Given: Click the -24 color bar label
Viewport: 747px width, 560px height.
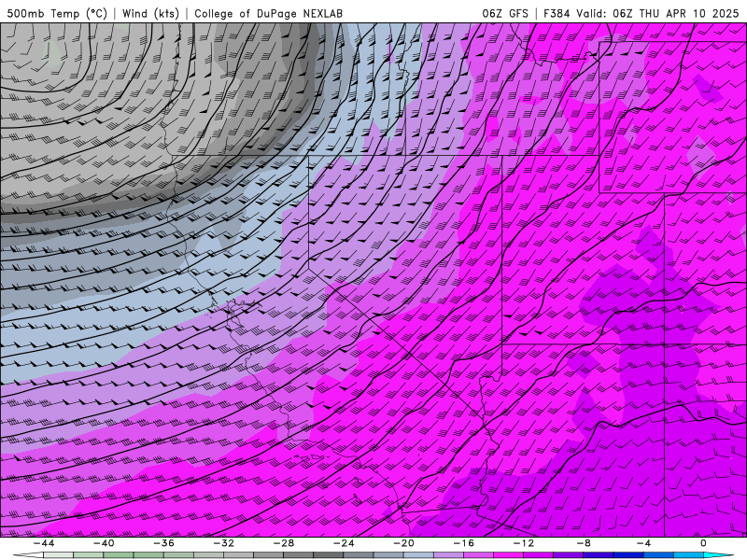Looking at the screenshot, I should tap(344, 543).
